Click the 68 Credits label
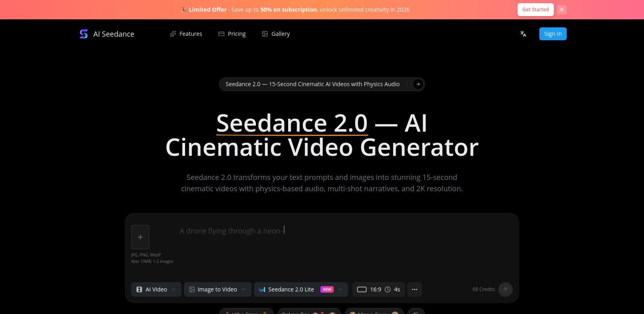 [484, 289]
